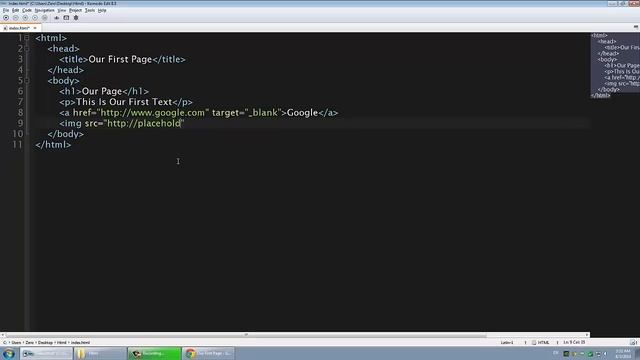
Task: Click the horizontal scrollbar thumb
Action: click(x=246, y=335)
